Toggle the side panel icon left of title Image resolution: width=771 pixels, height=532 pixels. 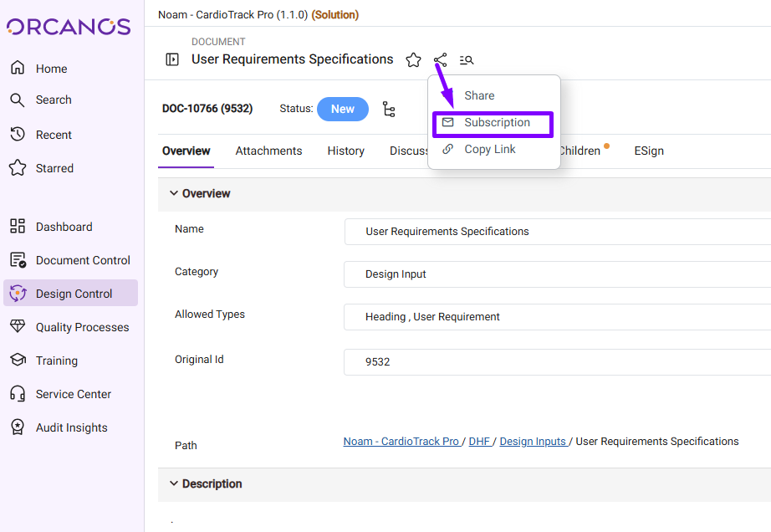click(x=172, y=59)
